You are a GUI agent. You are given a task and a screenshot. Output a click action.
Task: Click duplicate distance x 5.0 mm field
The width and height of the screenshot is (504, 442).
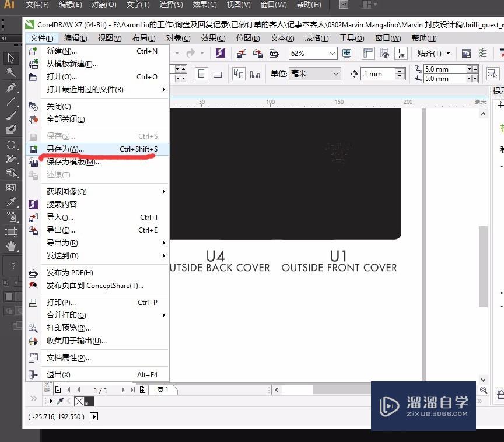coord(444,69)
